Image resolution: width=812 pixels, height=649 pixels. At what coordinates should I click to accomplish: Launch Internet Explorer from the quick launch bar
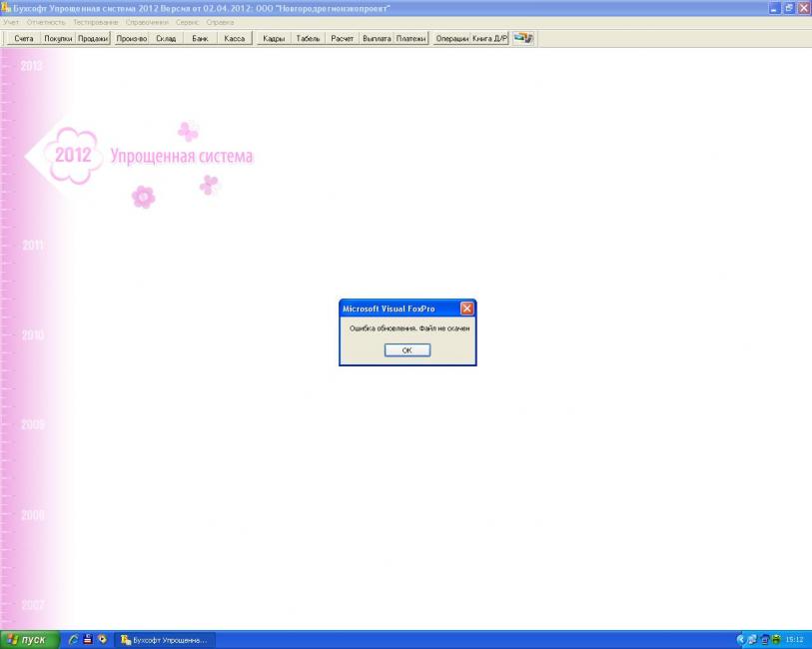pos(74,639)
